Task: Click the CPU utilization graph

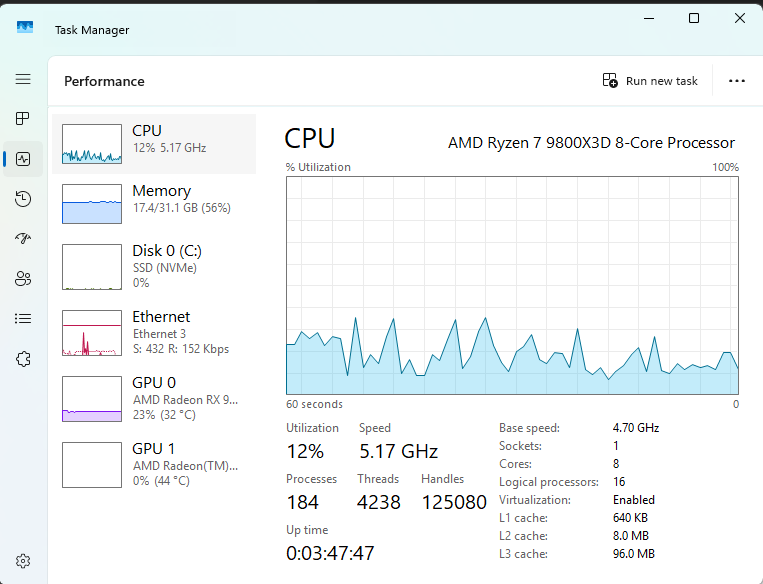Action: coord(512,285)
